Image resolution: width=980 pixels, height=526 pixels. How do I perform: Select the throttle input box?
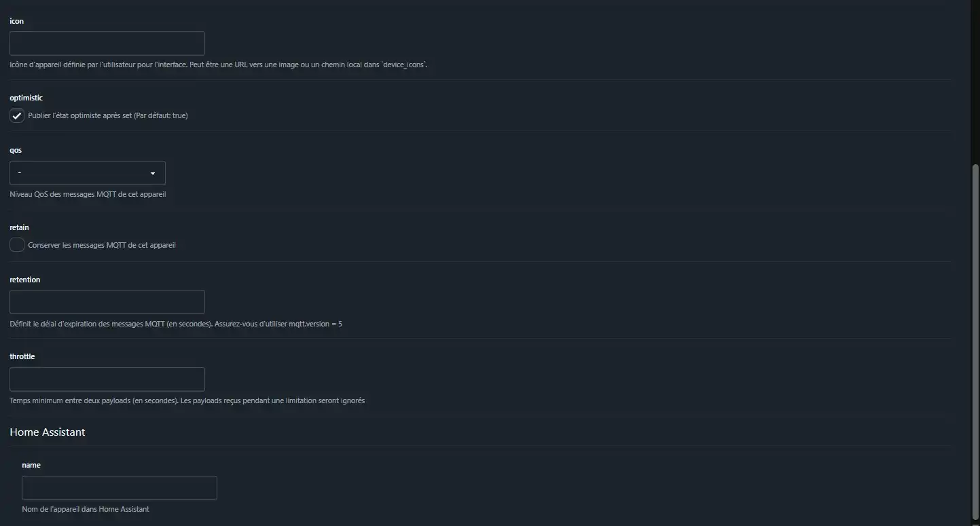(107, 379)
